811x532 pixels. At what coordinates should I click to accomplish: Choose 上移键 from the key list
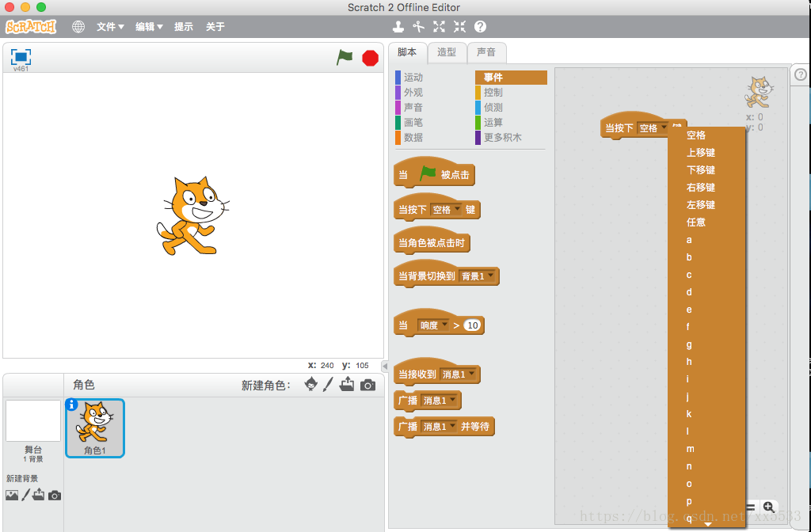[x=706, y=153]
